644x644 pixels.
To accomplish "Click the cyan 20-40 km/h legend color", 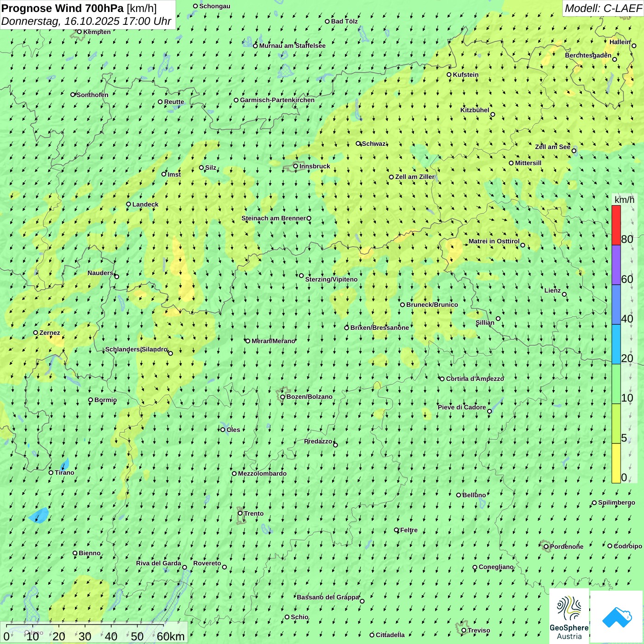I will [x=616, y=345].
